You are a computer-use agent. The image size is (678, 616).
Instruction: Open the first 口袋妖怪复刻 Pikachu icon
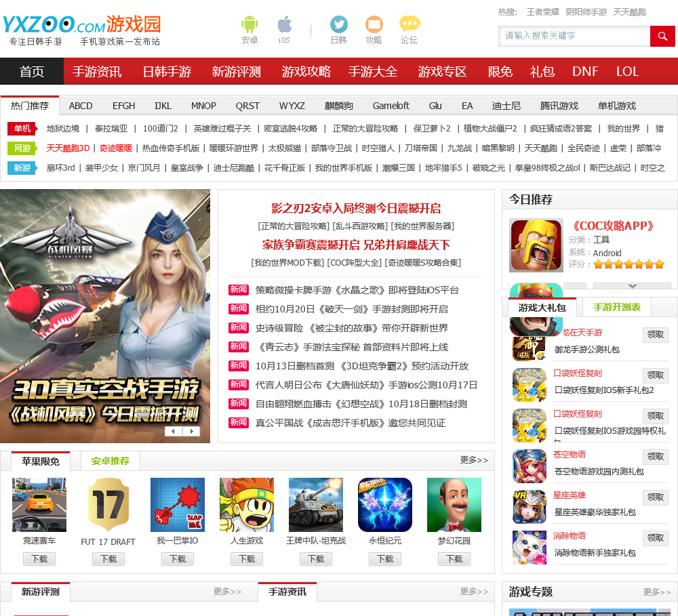pos(530,385)
